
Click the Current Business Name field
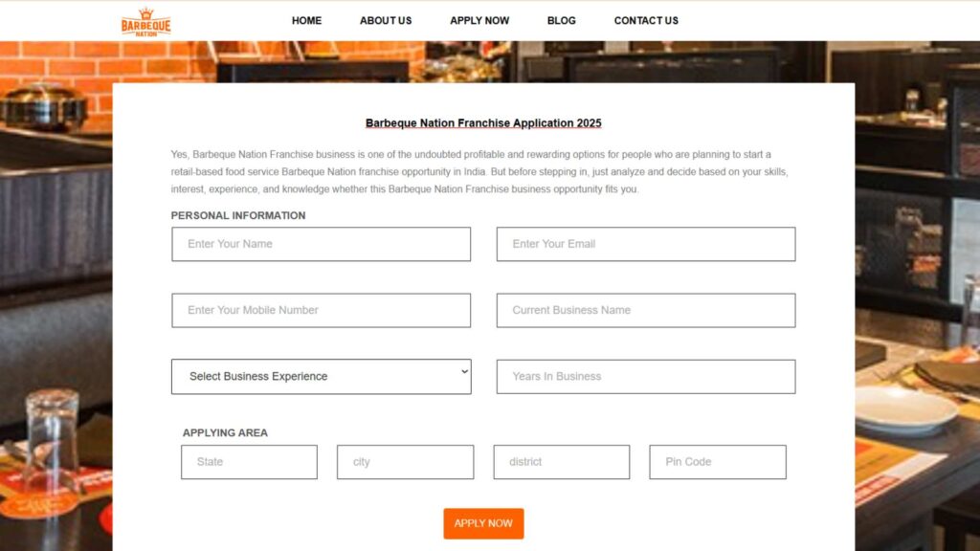(645, 310)
